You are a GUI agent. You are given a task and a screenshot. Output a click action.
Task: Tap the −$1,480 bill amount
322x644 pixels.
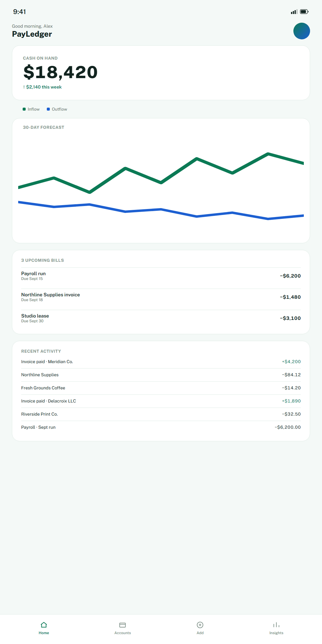pos(290,297)
